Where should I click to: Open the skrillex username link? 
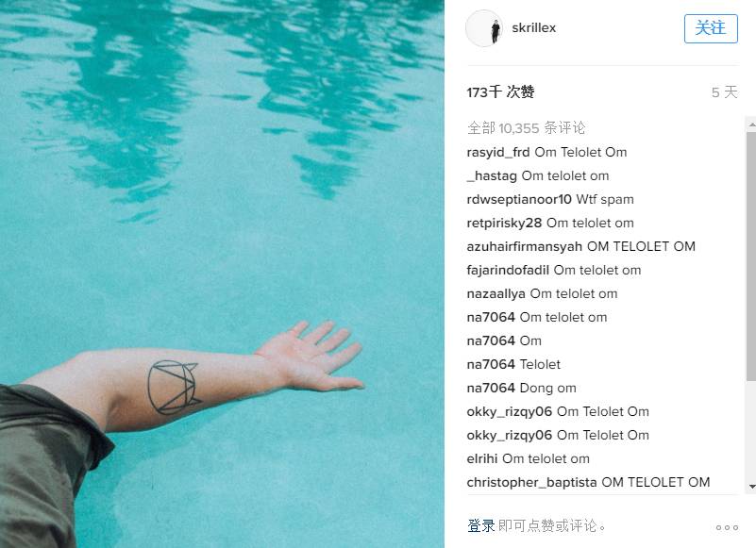(534, 28)
